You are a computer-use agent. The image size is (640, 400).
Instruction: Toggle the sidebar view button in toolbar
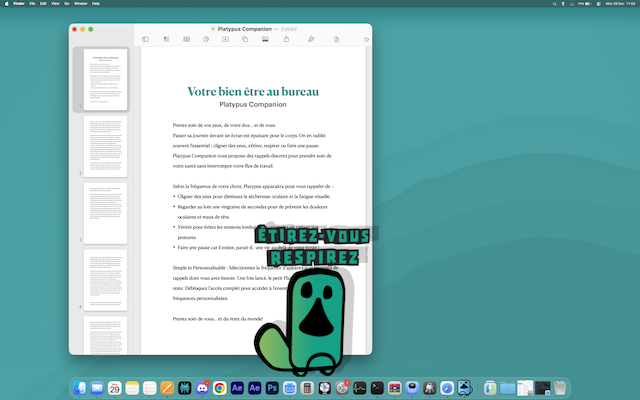tap(146, 39)
